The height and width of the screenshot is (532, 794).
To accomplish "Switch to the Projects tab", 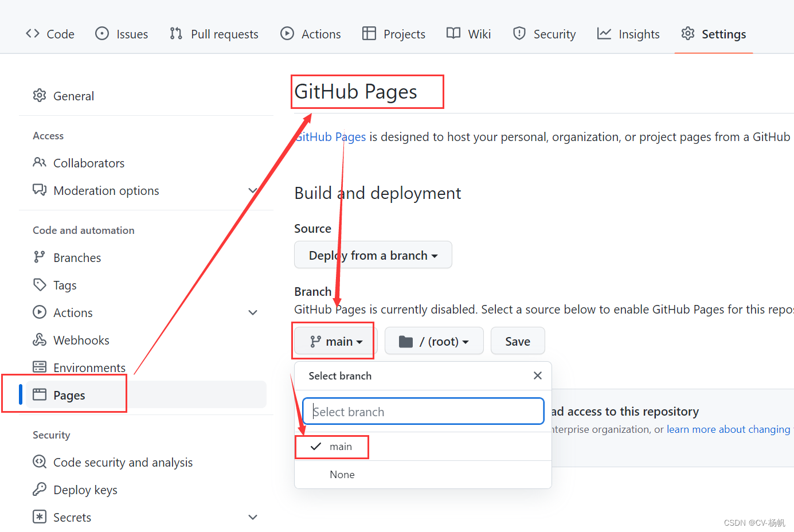I will tap(394, 34).
